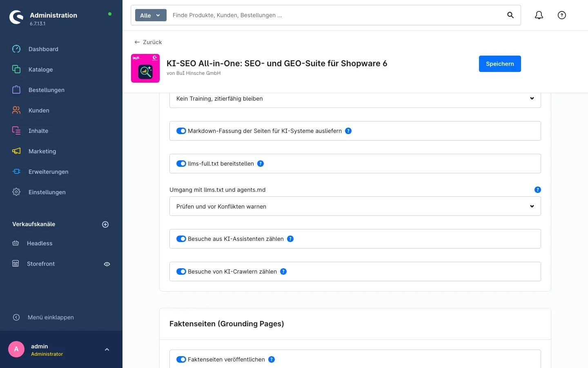Click the Kunden people icon
Image resolution: width=588 pixels, height=368 pixels.
(x=16, y=110)
